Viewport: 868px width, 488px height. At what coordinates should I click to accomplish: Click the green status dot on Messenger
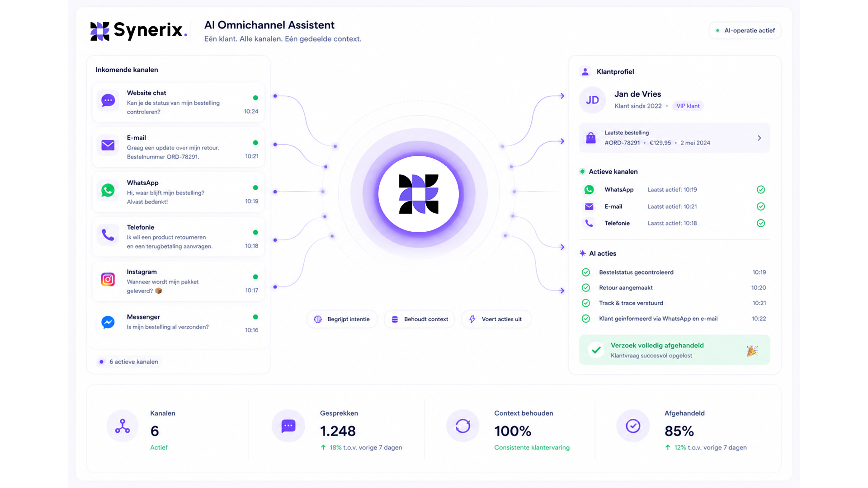pyautogui.click(x=255, y=317)
